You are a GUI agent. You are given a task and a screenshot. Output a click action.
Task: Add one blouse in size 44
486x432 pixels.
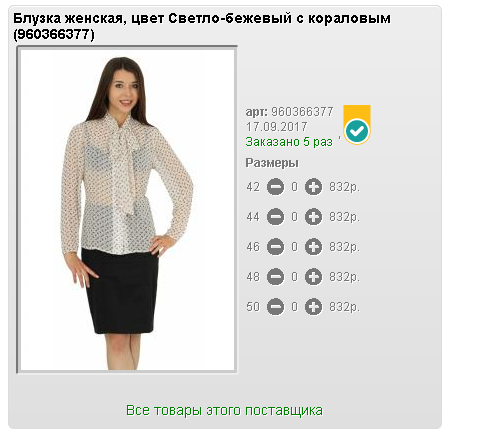(313, 217)
